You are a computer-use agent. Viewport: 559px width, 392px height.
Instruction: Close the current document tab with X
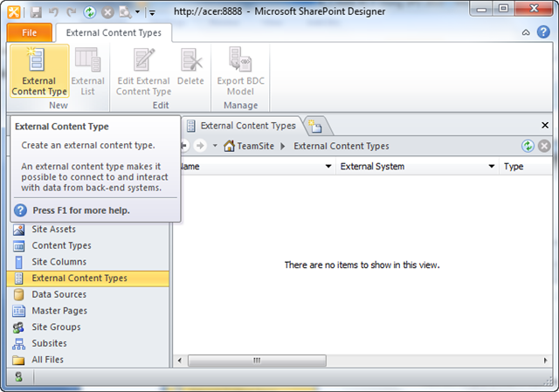coord(545,125)
